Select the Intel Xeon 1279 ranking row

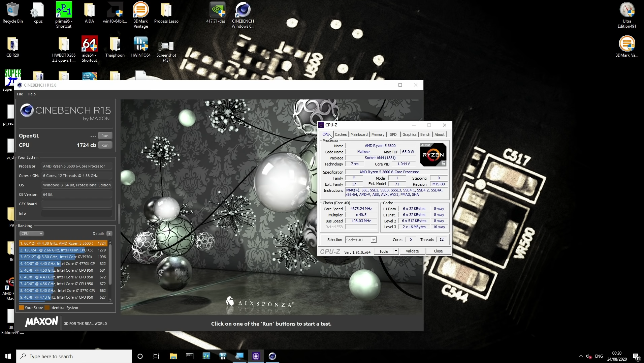click(63, 250)
